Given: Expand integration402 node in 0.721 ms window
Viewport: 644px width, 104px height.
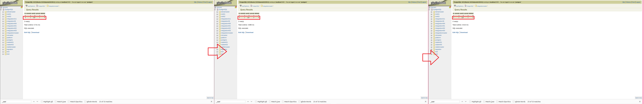Looking at the screenshot, I should [x=3, y=28].
